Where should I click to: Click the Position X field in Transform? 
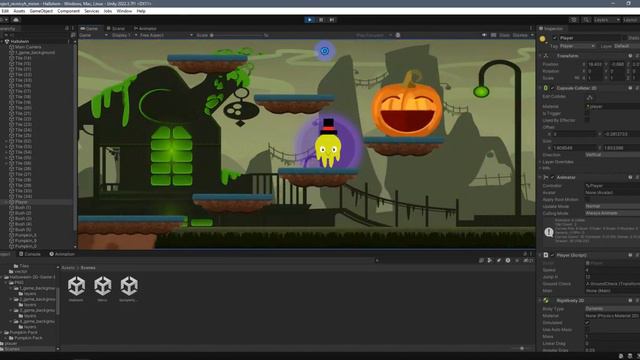pos(595,64)
